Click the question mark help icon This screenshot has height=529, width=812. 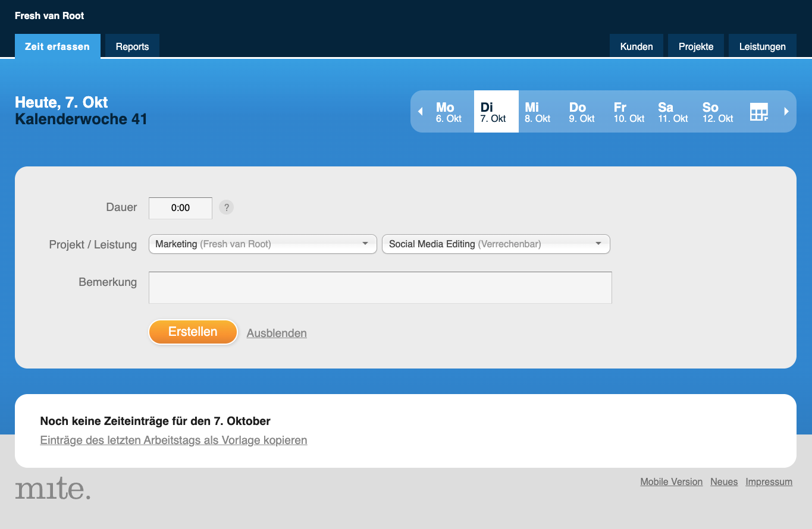click(226, 207)
